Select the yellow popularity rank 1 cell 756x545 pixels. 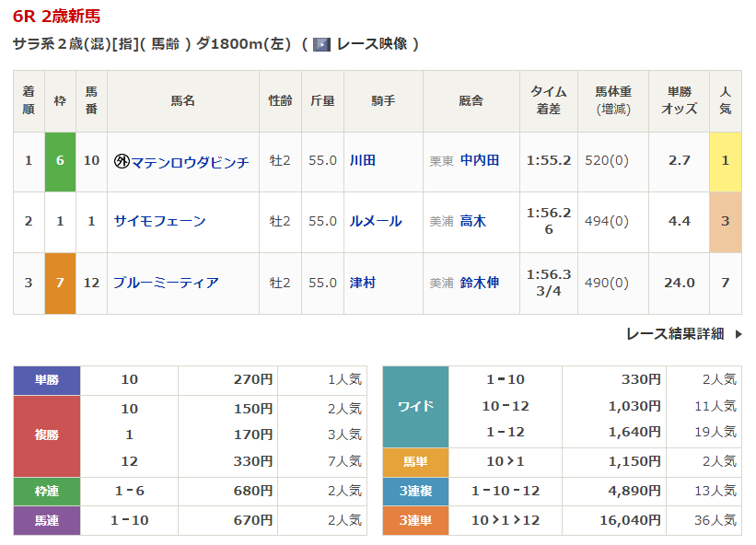click(x=725, y=161)
